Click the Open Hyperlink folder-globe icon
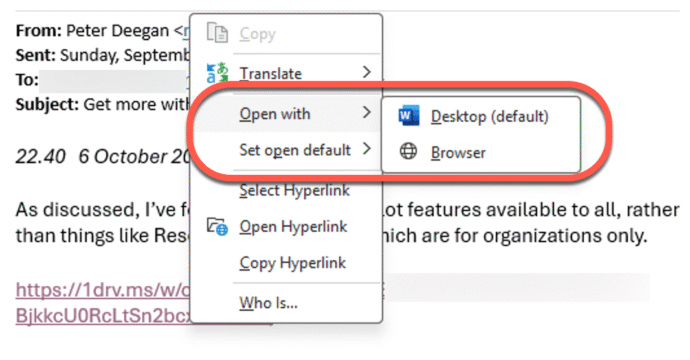 tap(217, 227)
